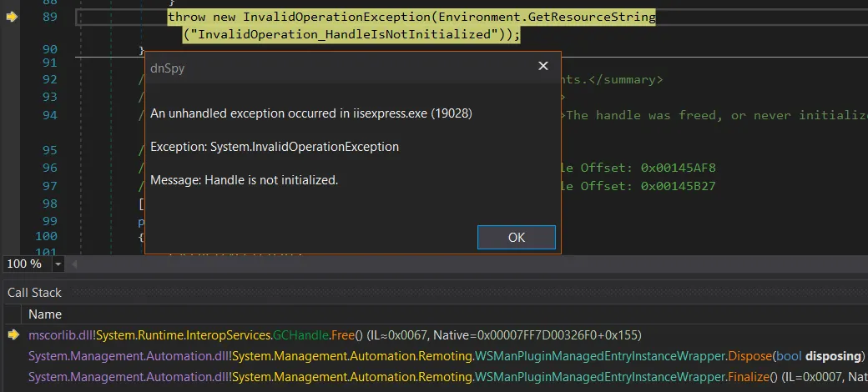Open the 100 % zoom dropdown arrow
The height and width of the screenshot is (392, 868).
click(58, 264)
